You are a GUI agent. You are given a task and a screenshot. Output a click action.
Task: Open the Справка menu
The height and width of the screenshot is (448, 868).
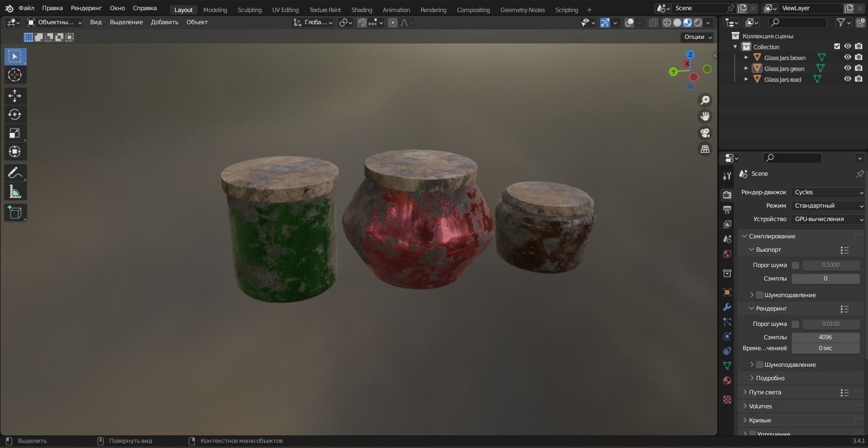pos(144,8)
